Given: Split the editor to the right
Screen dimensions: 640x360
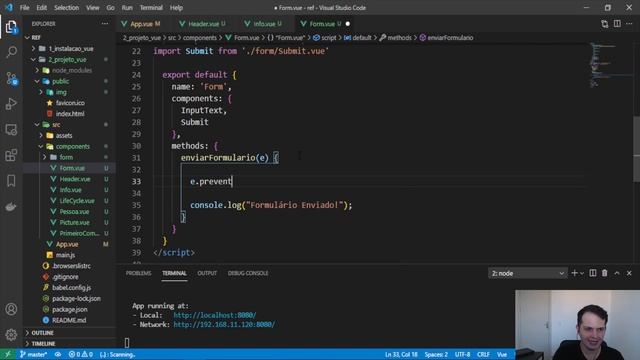Looking at the screenshot, I should (x=617, y=24).
